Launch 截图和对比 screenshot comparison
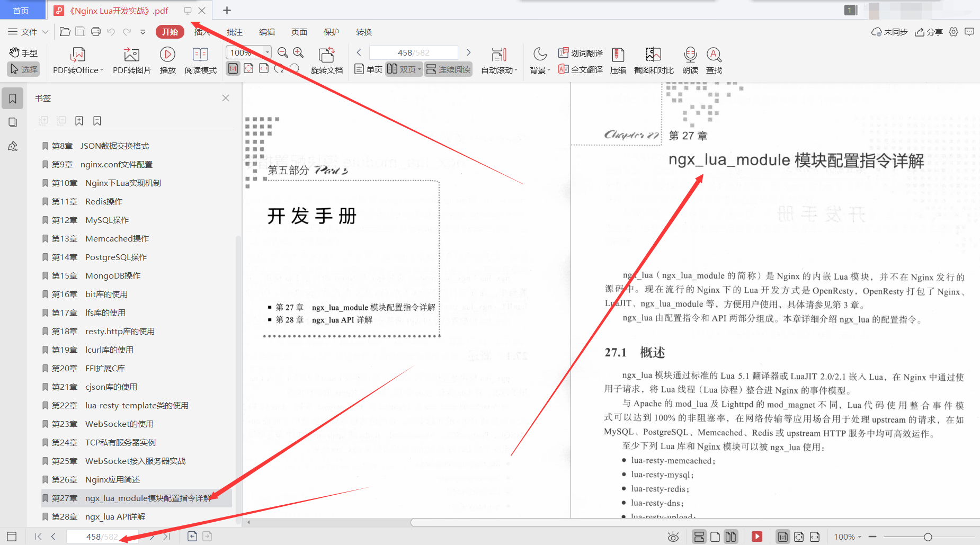The image size is (980, 545). pos(653,60)
